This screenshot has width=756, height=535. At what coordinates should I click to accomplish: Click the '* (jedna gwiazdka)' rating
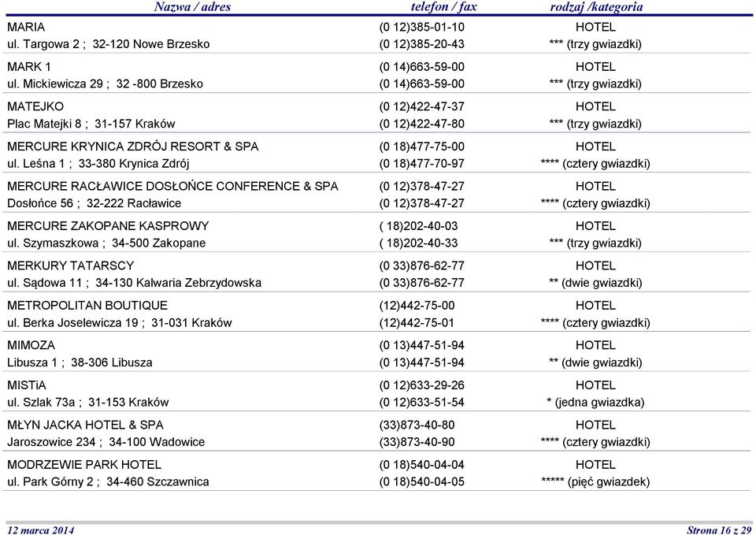[596, 403]
